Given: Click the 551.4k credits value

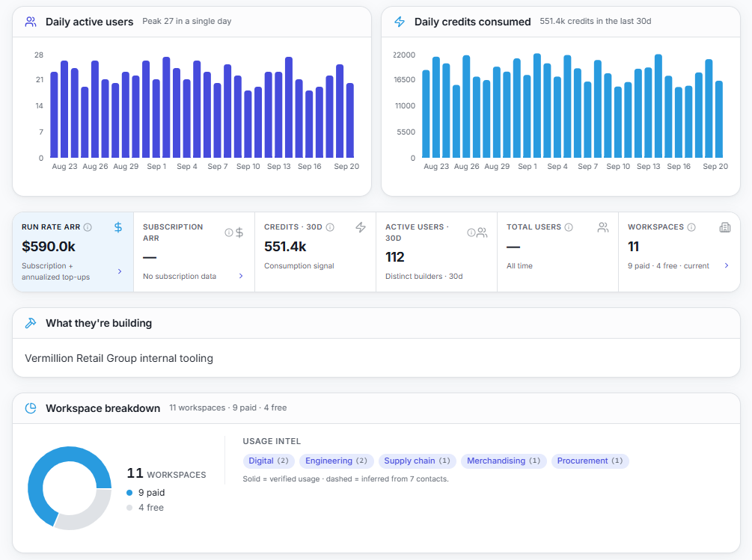Looking at the screenshot, I should [x=285, y=247].
